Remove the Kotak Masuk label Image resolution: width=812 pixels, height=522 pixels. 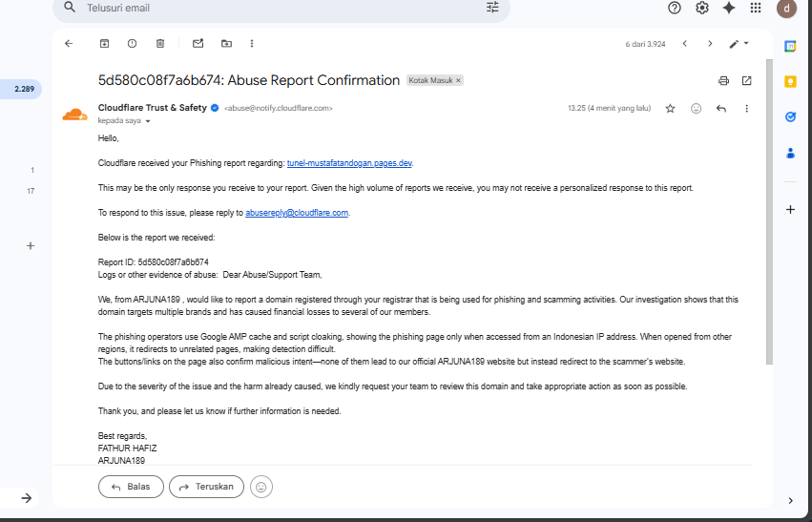(458, 80)
